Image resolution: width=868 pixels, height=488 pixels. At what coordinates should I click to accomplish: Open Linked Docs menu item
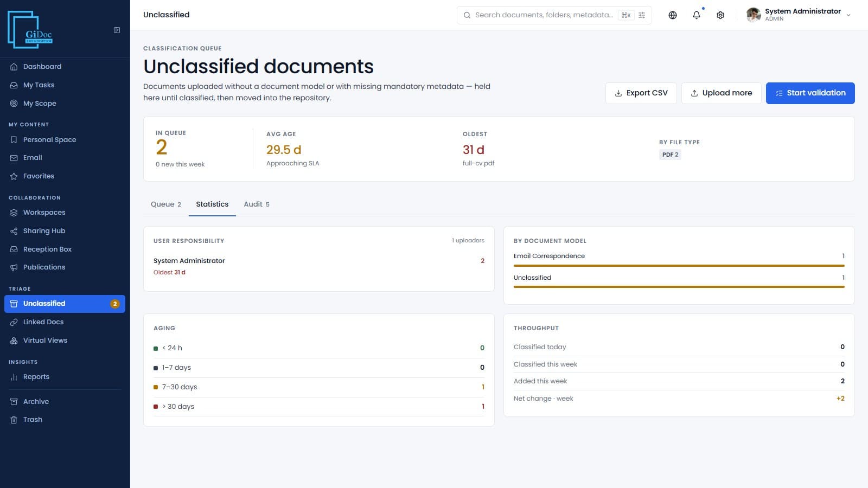point(65,322)
